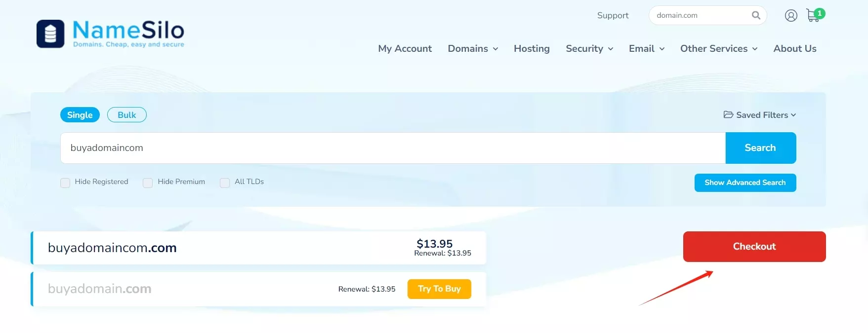This screenshot has height=333, width=868.
Task: Go to My Account menu item
Action: pyautogui.click(x=405, y=48)
